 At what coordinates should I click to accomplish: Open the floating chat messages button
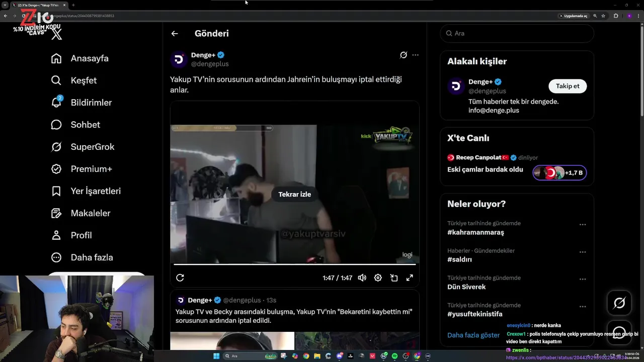point(619,332)
